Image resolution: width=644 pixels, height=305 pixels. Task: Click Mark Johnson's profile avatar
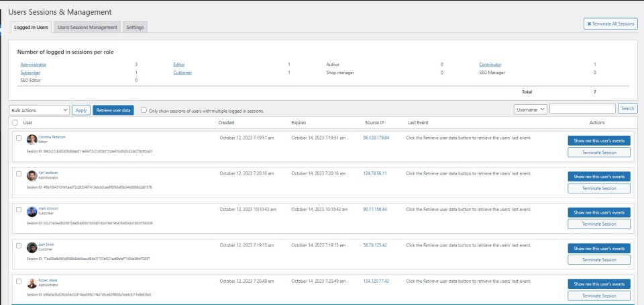[x=32, y=212]
